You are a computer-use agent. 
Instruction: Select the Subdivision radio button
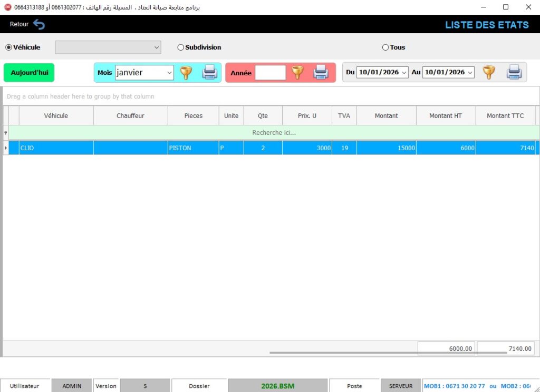(x=181, y=47)
